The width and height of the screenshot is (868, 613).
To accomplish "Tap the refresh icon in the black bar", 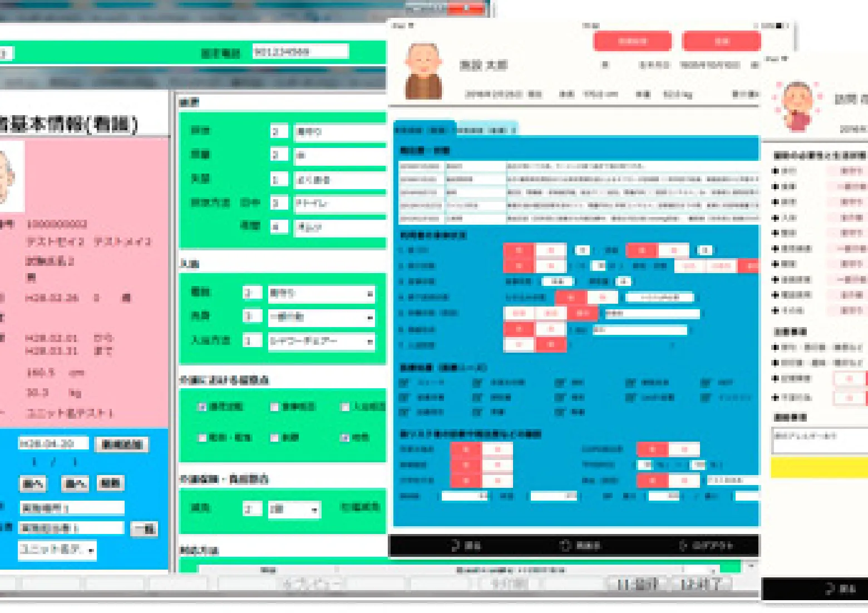I will pyautogui.click(x=565, y=545).
